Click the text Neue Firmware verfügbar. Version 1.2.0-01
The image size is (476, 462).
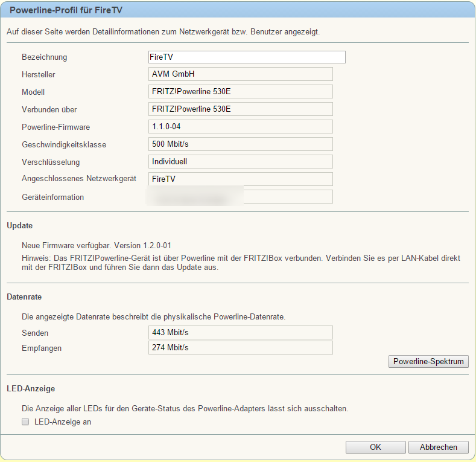(97, 246)
